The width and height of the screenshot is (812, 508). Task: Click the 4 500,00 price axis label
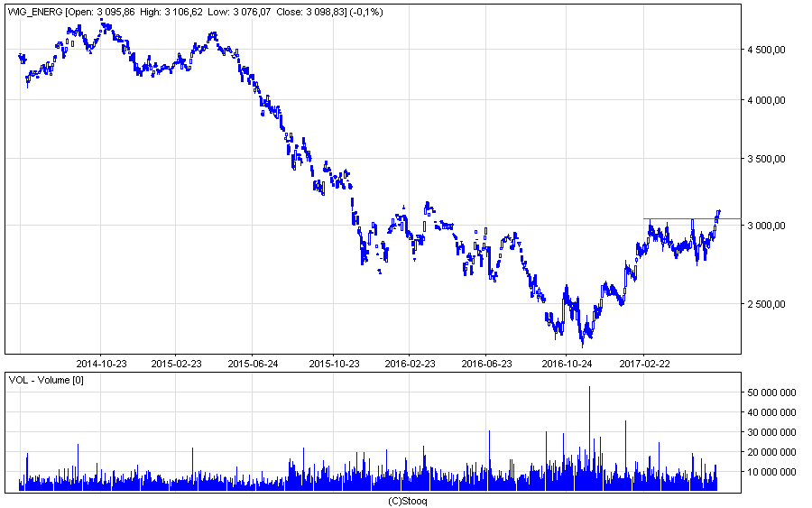click(x=766, y=50)
